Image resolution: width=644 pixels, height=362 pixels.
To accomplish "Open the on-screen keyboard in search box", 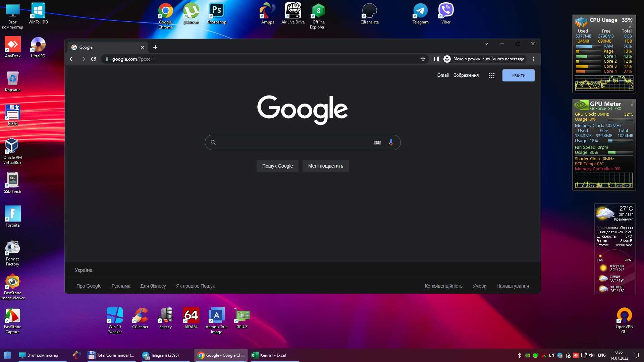I will (x=377, y=142).
